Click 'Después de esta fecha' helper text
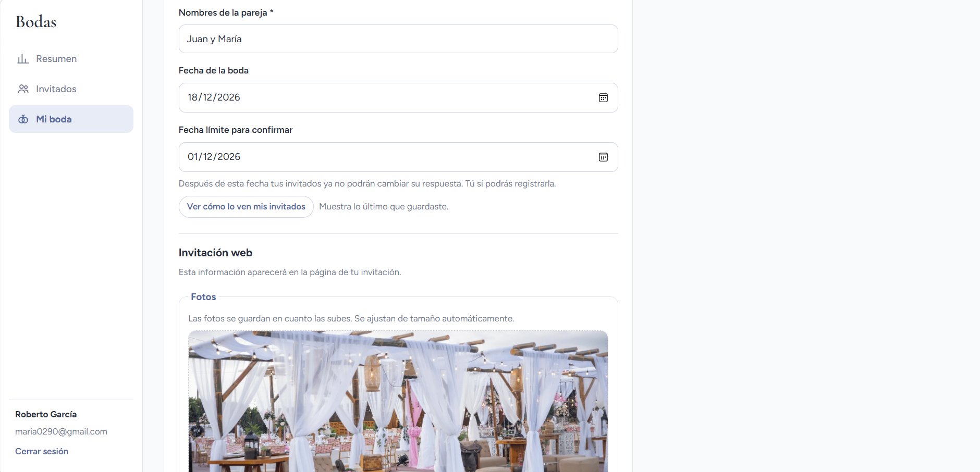Screen dimensions: 980x472 pos(367,183)
